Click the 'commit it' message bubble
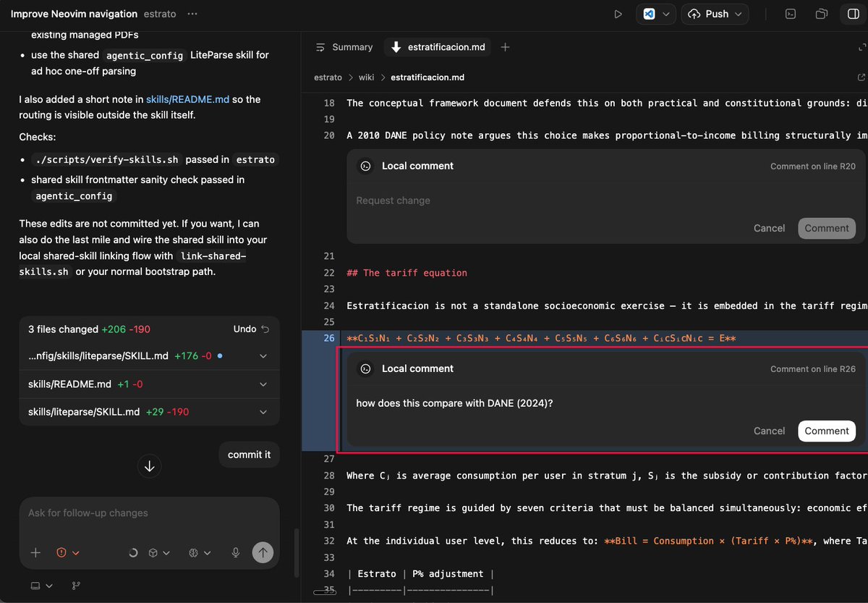 (249, 455)
